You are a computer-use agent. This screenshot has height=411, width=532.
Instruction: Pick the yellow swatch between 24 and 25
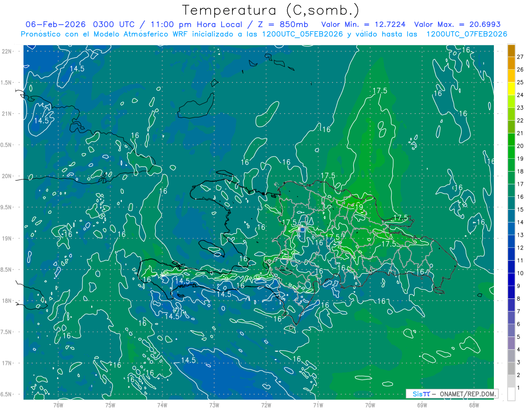coord(511,89)
